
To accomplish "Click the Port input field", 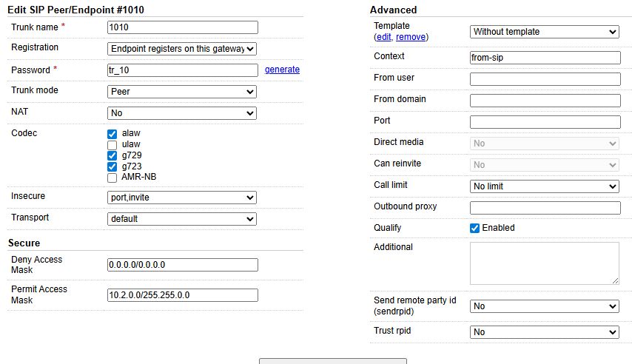I will (545, 122).
